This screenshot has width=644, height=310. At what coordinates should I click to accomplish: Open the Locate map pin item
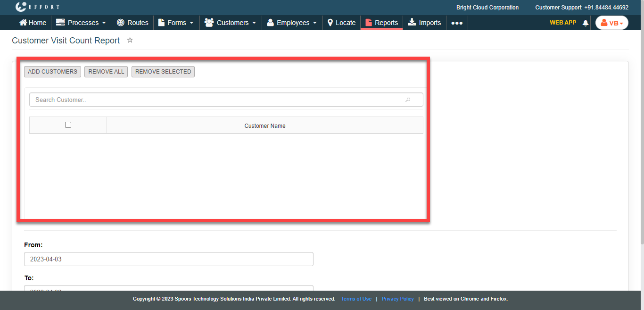point(330,23)
